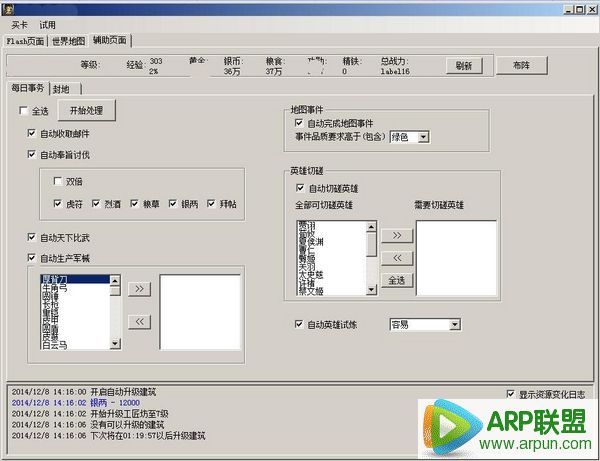Uncheck the 显示资源变化日志 checkbox

[x=510, y=394]
